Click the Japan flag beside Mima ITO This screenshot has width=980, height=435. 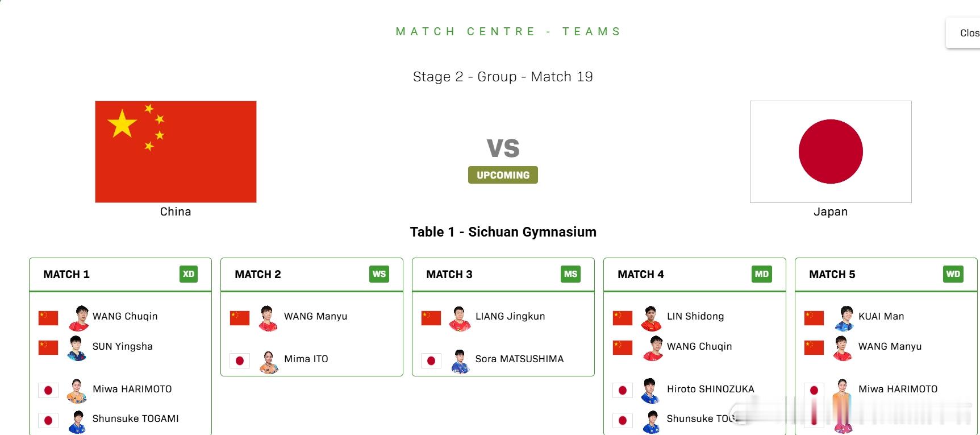tap(240, 361)
